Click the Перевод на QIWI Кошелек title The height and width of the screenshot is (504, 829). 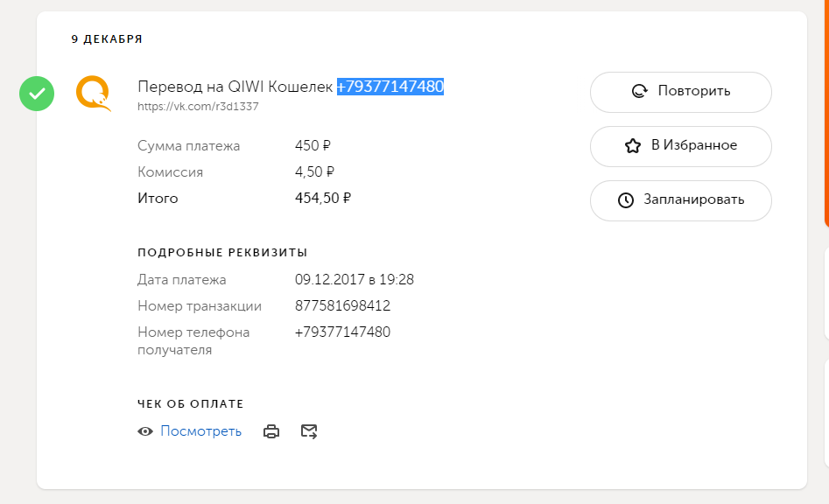[x=235, y=87]
